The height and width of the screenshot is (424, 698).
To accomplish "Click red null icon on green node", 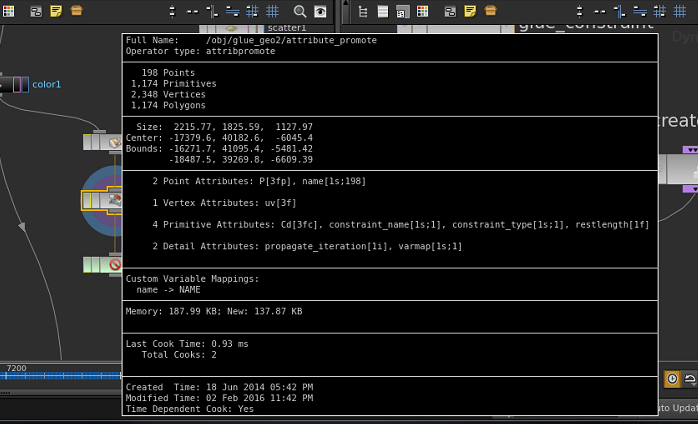I will pyautogui.click(x=115, y=265).
